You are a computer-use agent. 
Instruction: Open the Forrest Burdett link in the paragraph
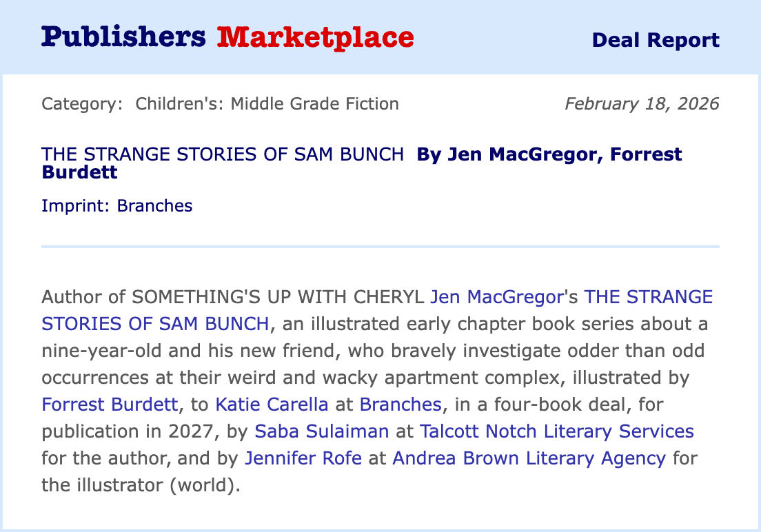pos(109,405)
